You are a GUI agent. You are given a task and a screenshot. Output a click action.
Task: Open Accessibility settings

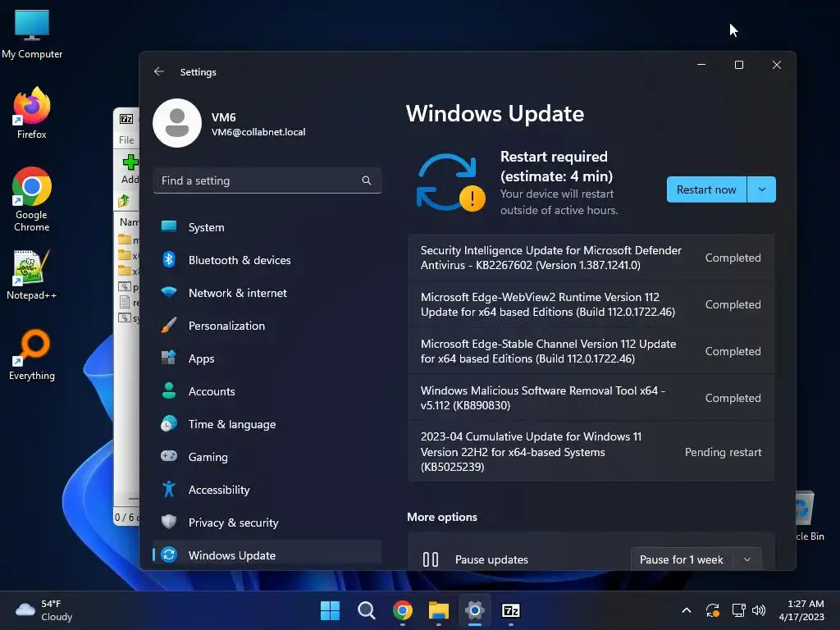click(267, 490)
